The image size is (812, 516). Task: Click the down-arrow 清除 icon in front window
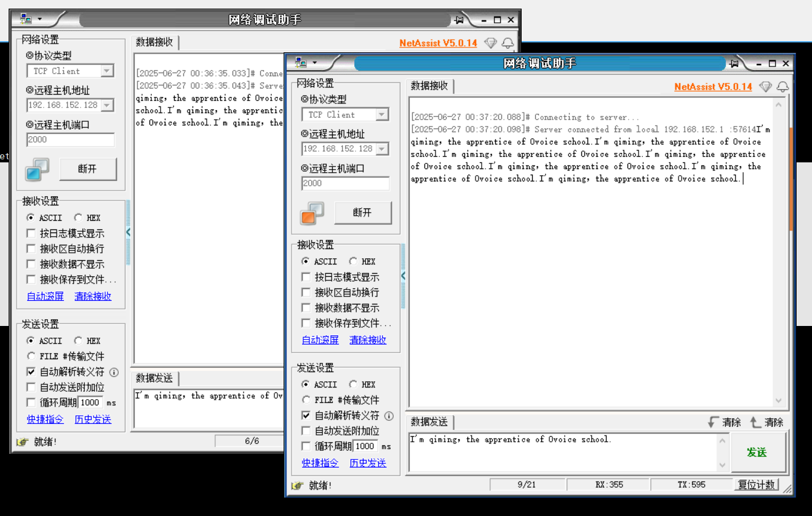click(x=714, y=422)
